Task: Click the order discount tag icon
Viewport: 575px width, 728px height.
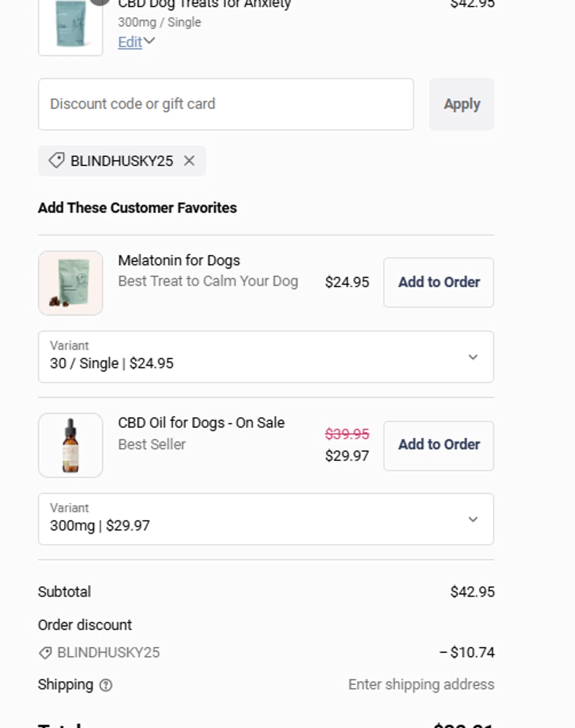Action: (45, 653)
